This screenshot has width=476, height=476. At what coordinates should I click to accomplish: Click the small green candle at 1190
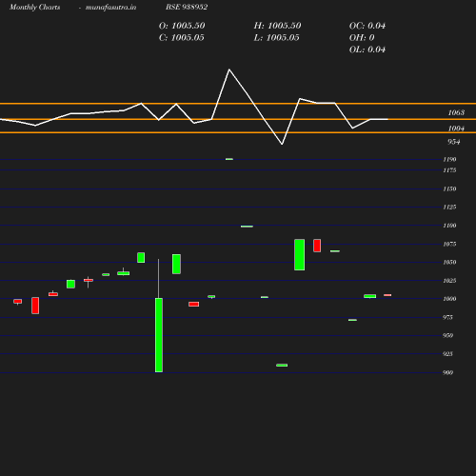[x=229, y=159]
